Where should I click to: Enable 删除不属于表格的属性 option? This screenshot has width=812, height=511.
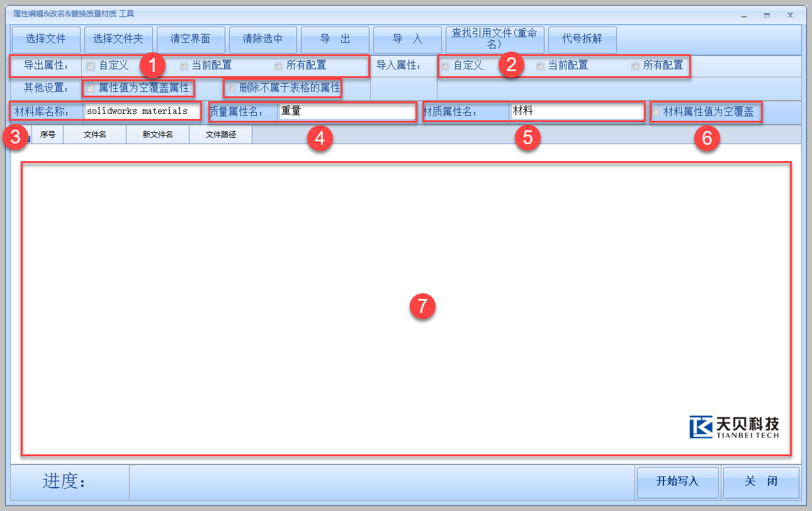coord(232,88)
